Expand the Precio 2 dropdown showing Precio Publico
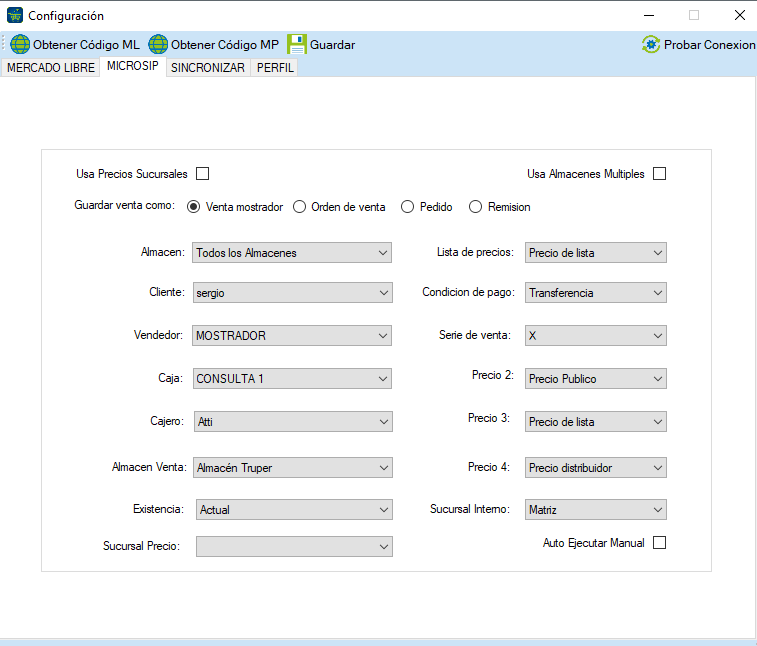This screenshot has height=646, width=757. coord(596,379)
